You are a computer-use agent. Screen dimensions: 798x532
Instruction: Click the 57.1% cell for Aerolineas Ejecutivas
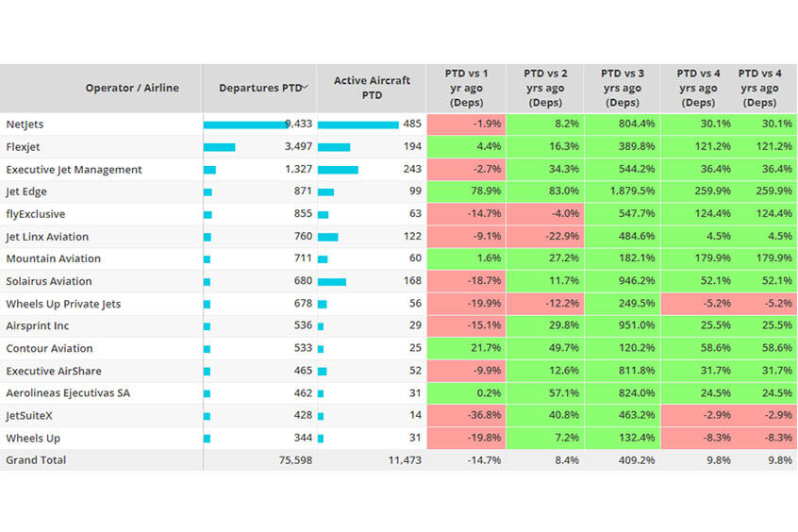[x=545, y=392]
